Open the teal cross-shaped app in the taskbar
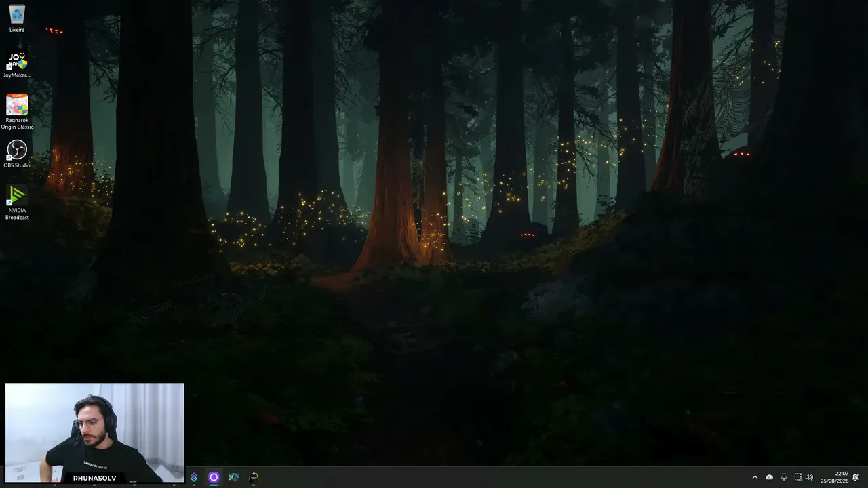This screenshot has width=868, height=488. (x=233, y=477)
